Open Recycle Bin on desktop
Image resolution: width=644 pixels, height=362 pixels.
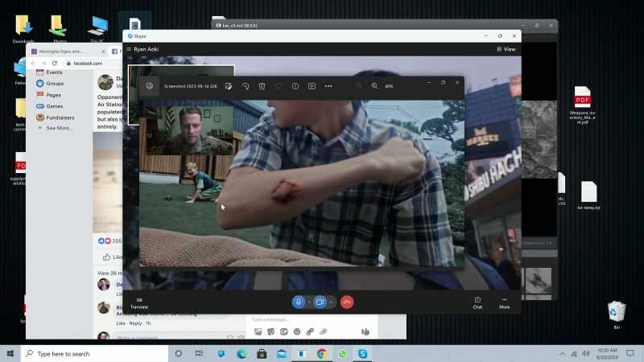pos(617,315)
